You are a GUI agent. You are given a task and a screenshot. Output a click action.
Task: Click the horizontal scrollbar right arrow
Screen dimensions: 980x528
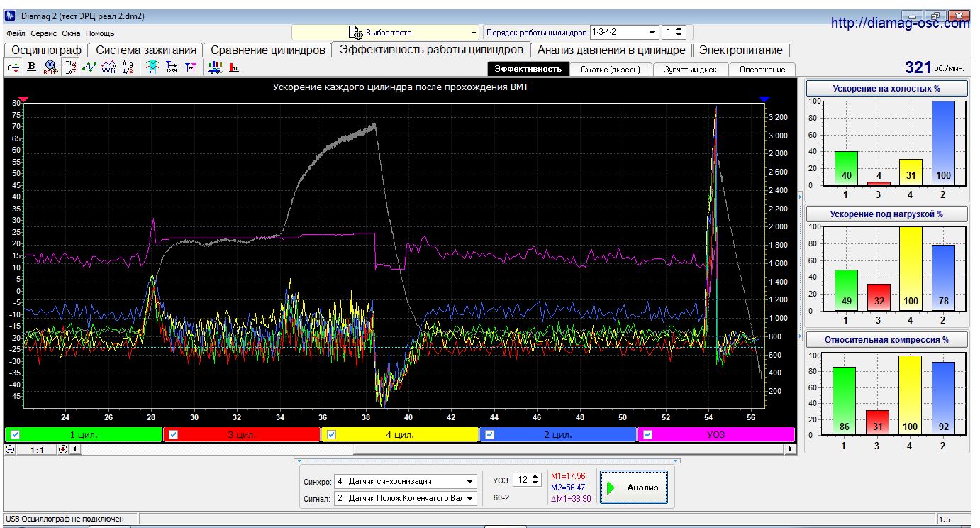click(x=790, y=449)
